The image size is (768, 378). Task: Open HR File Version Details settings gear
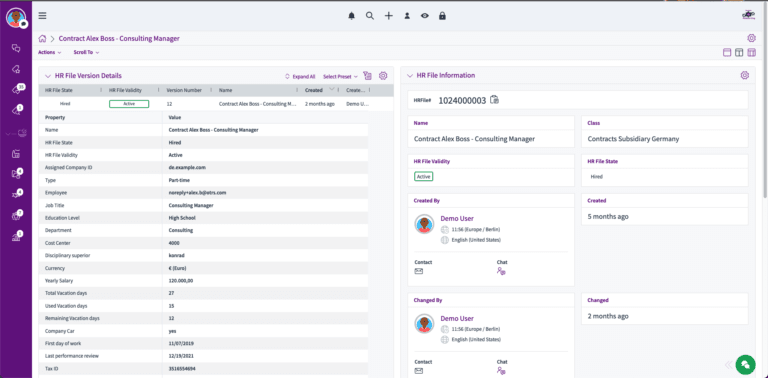click(383, 76)
